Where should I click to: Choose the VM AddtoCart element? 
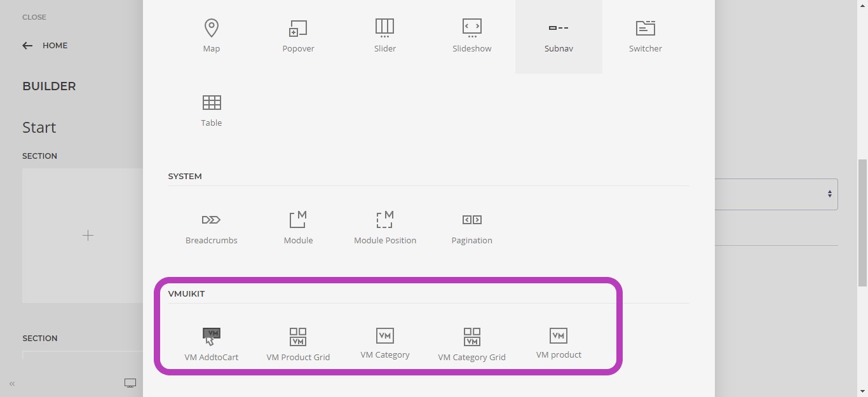point(211,345)
